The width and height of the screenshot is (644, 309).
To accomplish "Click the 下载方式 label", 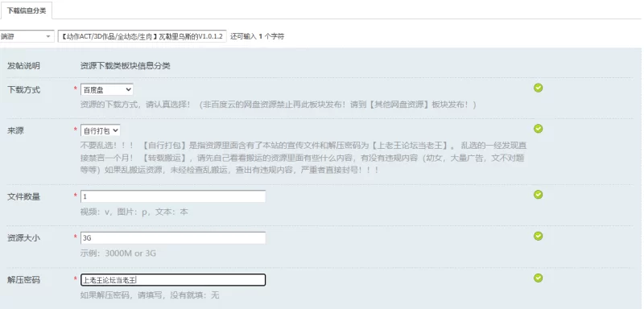I will (x=24, y=90).
